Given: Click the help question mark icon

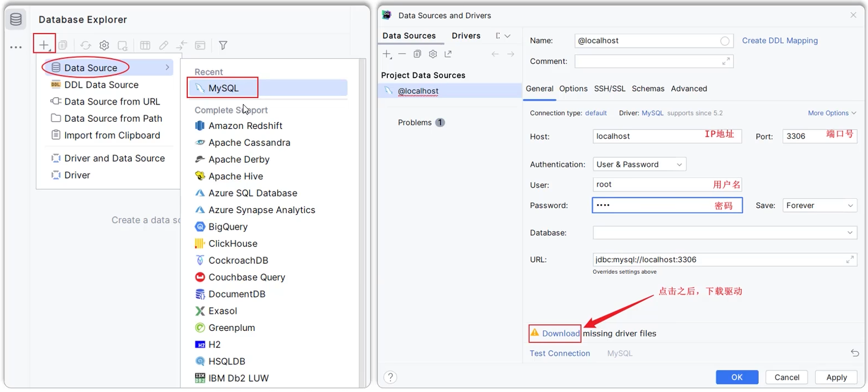Looking at the screenshot, I should tap(390, 377).
